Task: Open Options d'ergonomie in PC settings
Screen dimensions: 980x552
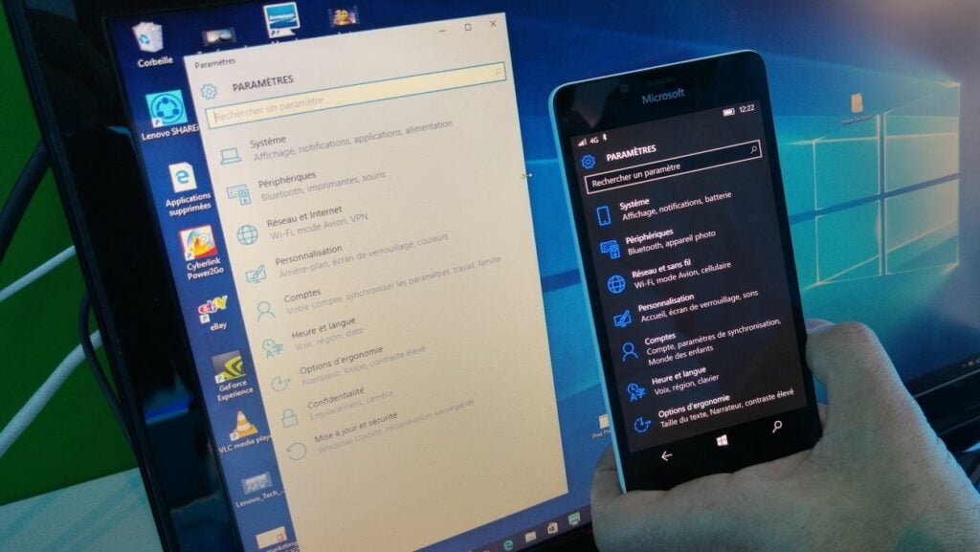Action: tap(348, 369)
